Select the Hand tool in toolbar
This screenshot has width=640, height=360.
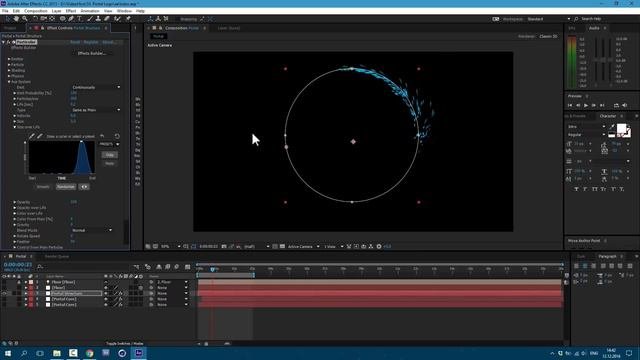coord(16,19)
